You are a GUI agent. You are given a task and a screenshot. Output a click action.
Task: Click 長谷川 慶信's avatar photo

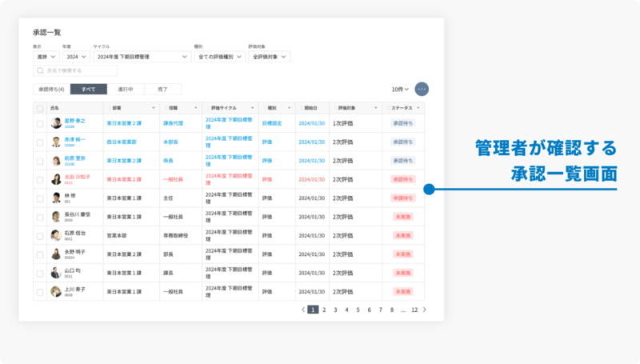(x=56, y=217)
